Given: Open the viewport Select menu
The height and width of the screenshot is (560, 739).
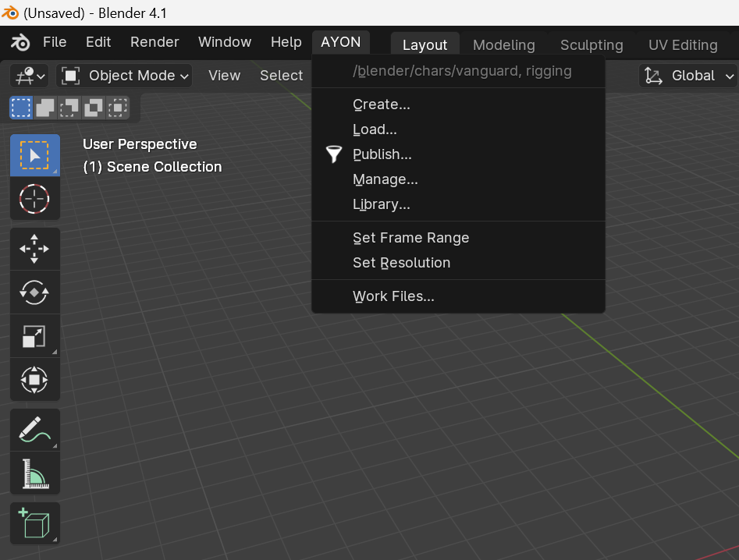Looking at the screenshot, I should coord(282,76).
